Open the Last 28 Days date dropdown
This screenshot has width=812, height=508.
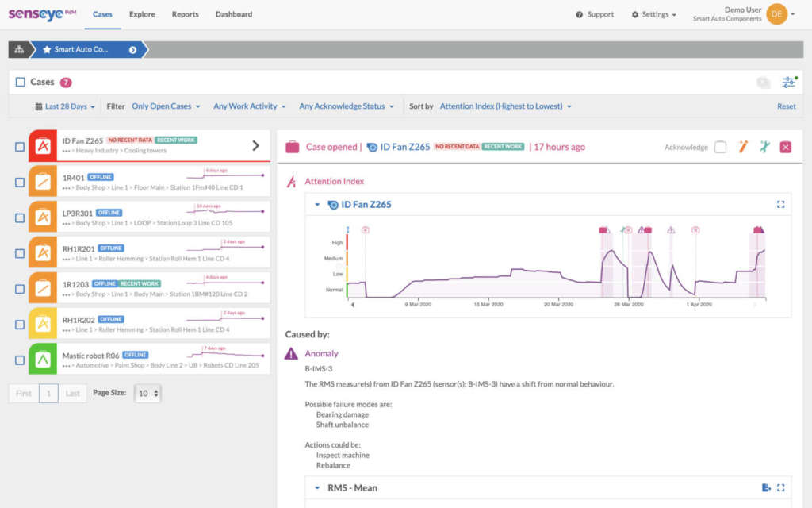65,106
